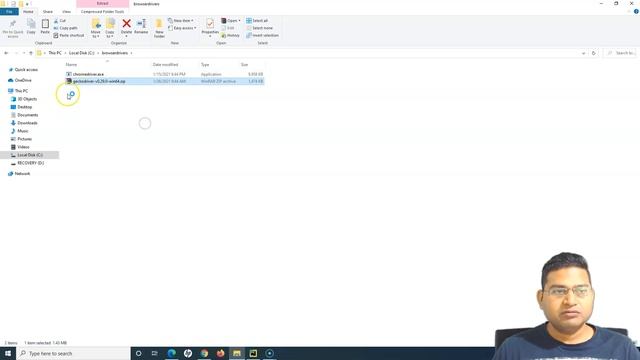This screenshot has height=360, width=640.
Task: Open Music in navigation pane
Action: (x=22, y=131)
